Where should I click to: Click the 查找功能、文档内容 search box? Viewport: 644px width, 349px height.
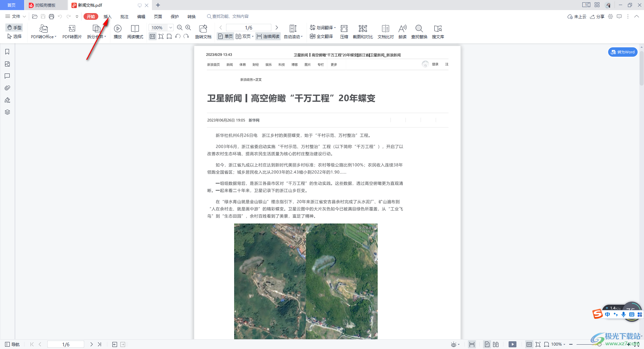point(228,16)
